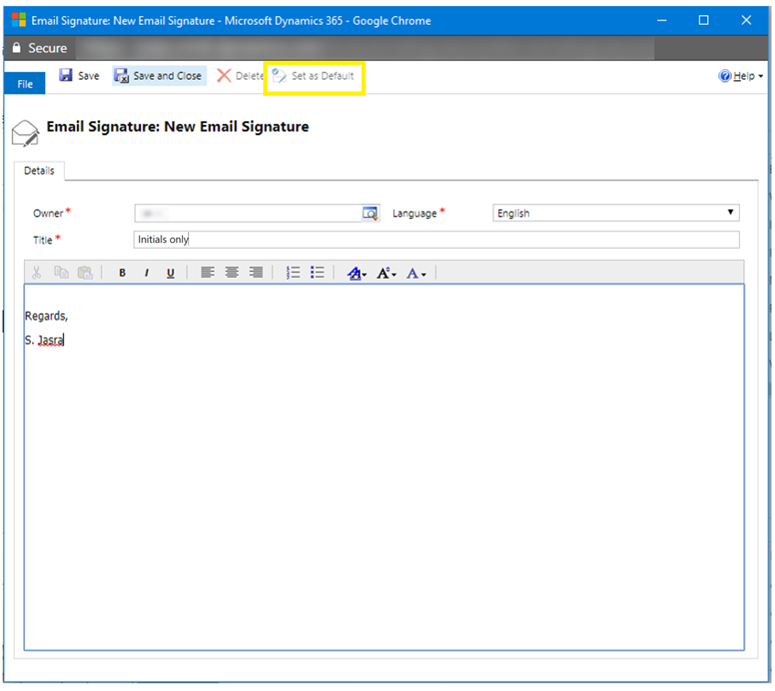Maximize the Chrome window
This screenshot has width=775, height=691.
click(704, 20)
